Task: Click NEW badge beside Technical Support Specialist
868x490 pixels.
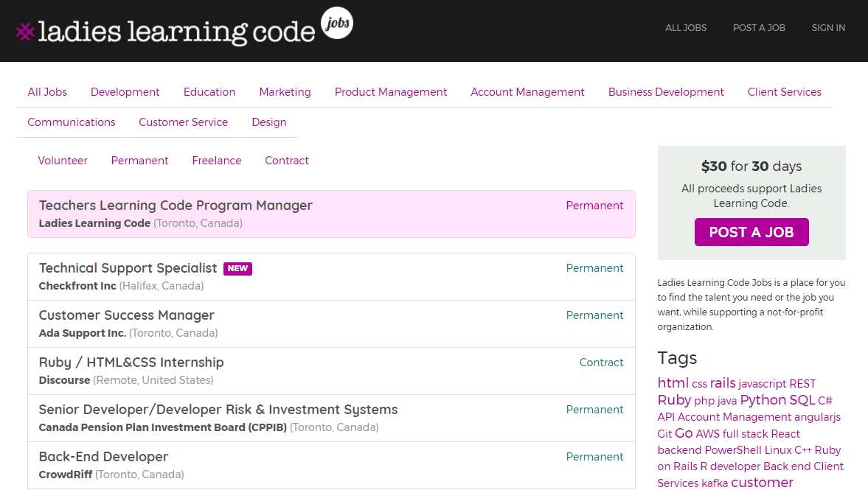Action: (237, 269)
